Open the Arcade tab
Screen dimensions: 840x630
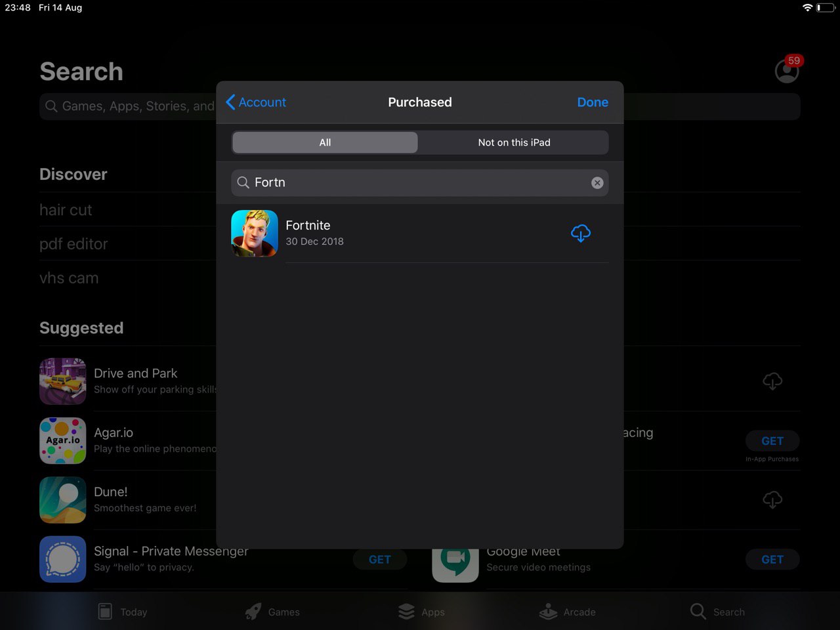(568, 612)
